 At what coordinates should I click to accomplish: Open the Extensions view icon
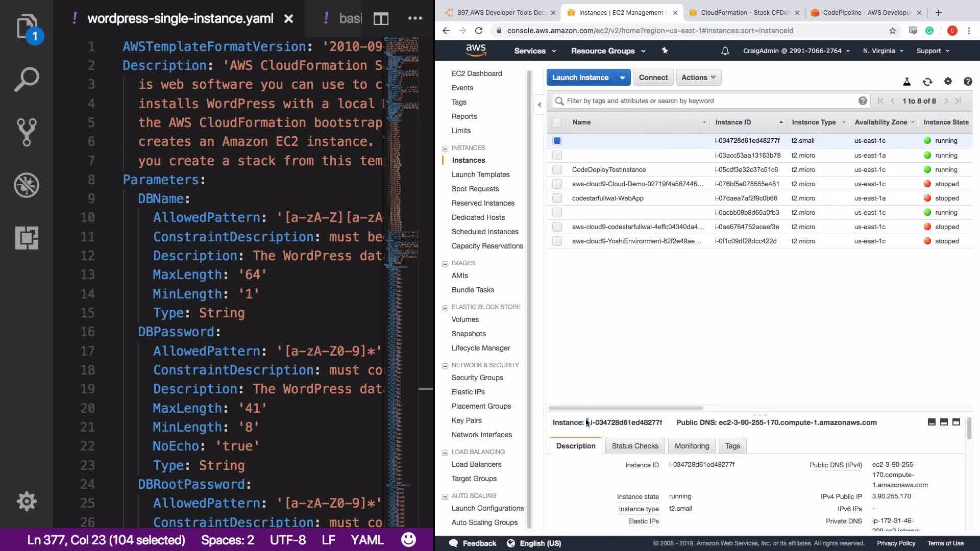coord(27,238)
